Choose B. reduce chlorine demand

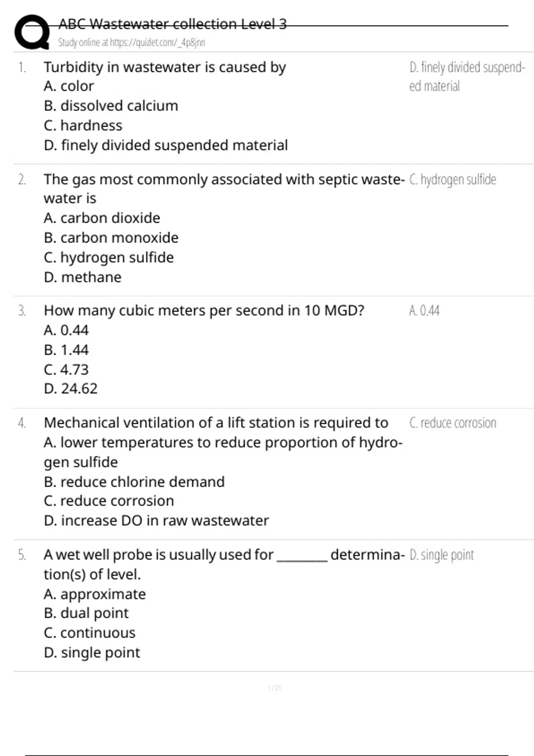(x=134, y=482)
